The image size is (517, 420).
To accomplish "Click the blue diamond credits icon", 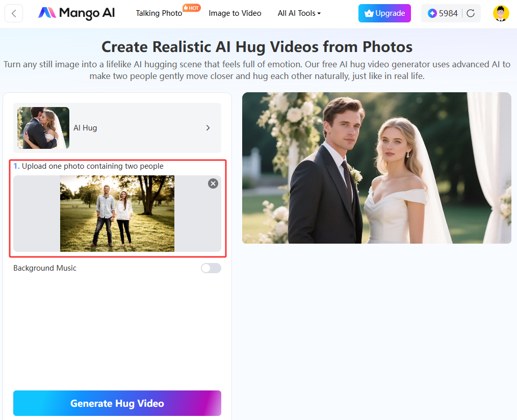I will click(432, 13).
